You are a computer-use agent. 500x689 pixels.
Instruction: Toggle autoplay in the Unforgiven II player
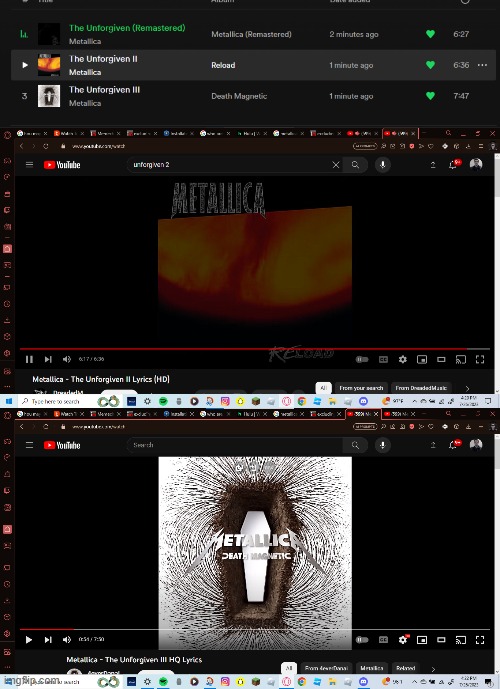(x=362, y=359)
